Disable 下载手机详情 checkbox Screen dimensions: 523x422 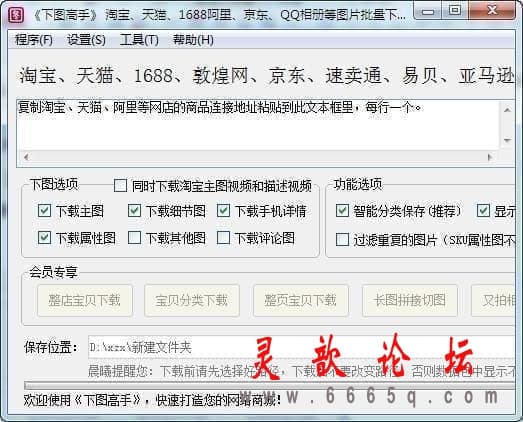pyautogui.click(x=223, y=211)
